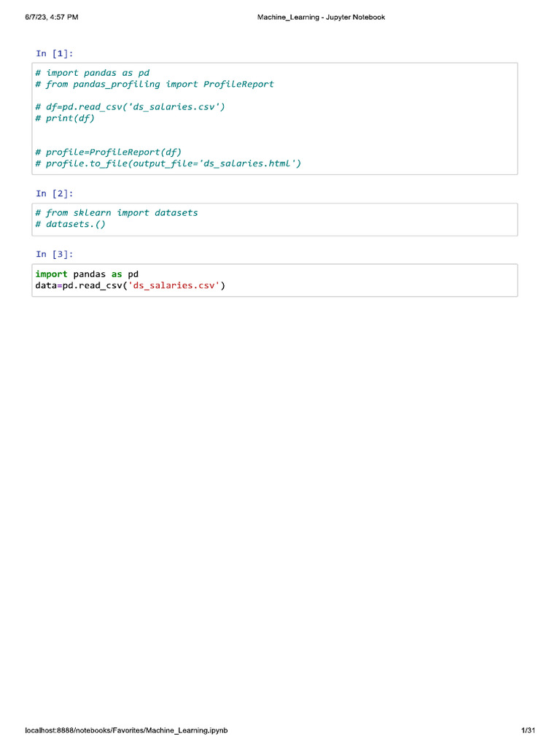Click the In [1]: cell prompt label
This screenshot has width=560, height=747.
54,53
